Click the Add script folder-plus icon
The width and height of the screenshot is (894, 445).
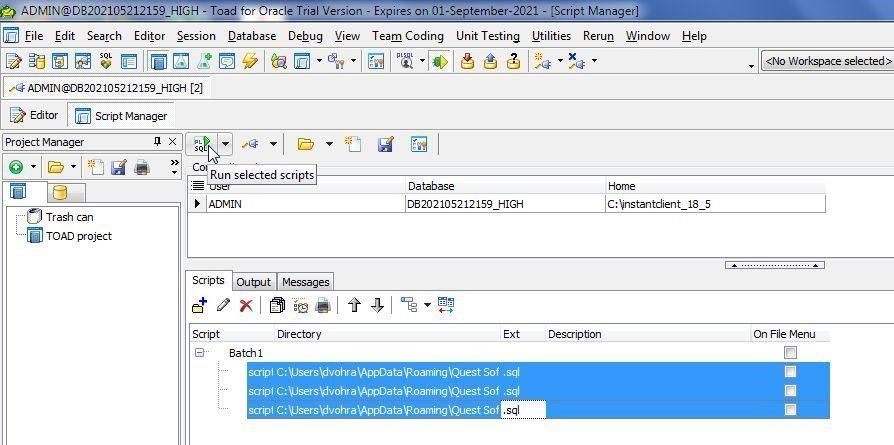200,305
